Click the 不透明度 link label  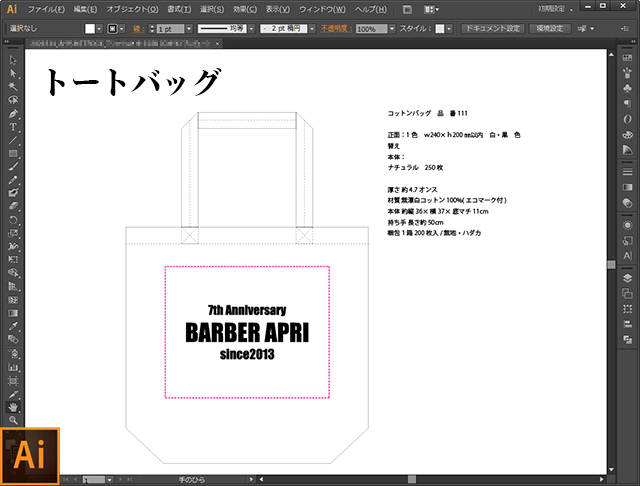pos(336,29)
